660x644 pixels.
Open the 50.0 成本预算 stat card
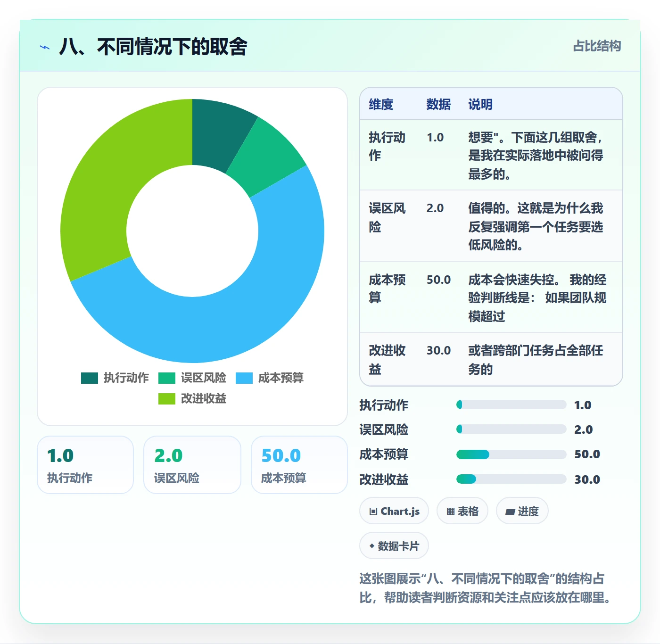tap(299, 465)
